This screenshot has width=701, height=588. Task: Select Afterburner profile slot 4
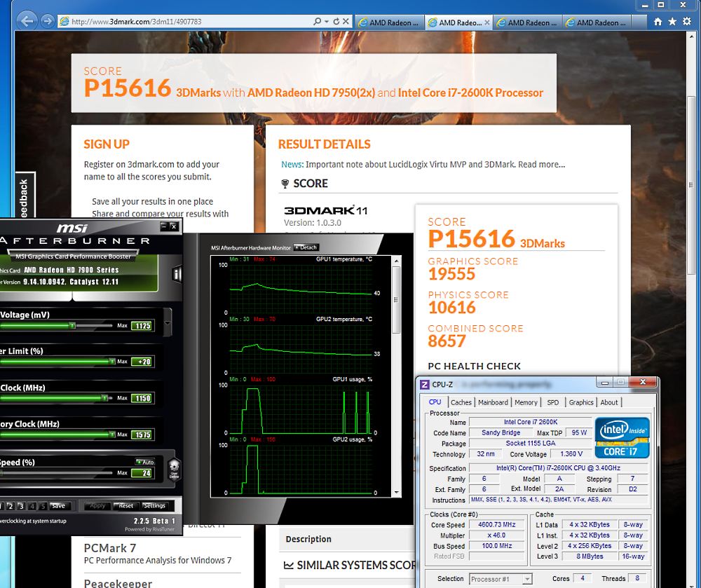[x=32, y=506]
